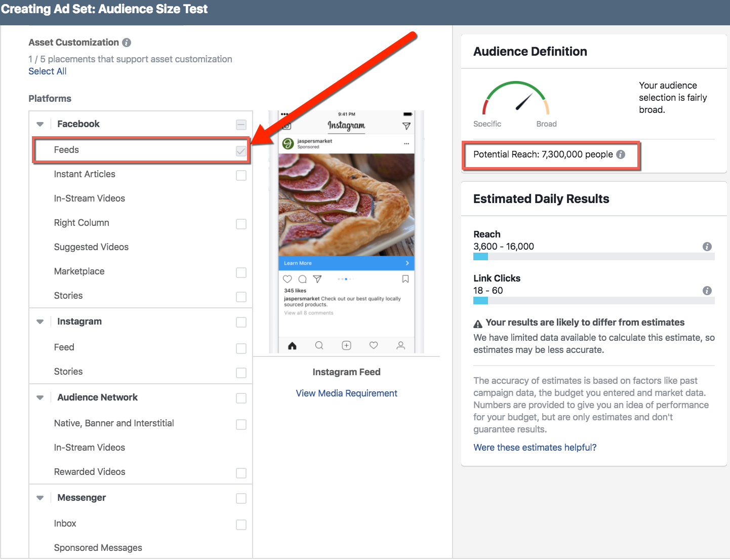Image resolution: width=730 pixels, height=560 pixels.
Task: Check the Instagram platform checkbox
Action: click(x=241, y=323)
